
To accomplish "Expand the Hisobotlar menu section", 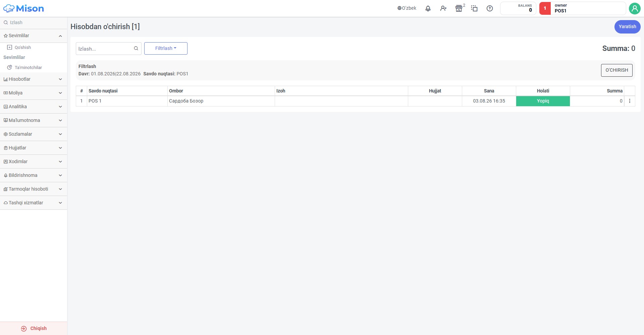I will point(34,79).
